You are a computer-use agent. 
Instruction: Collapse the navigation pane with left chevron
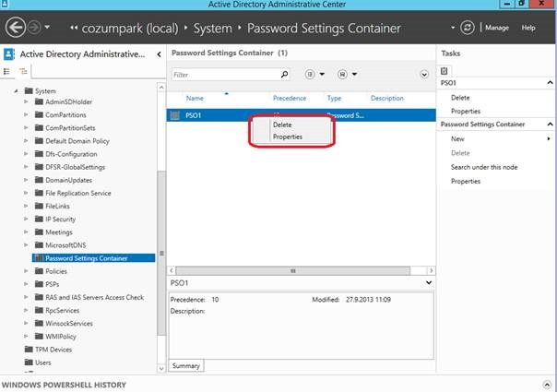160,54
